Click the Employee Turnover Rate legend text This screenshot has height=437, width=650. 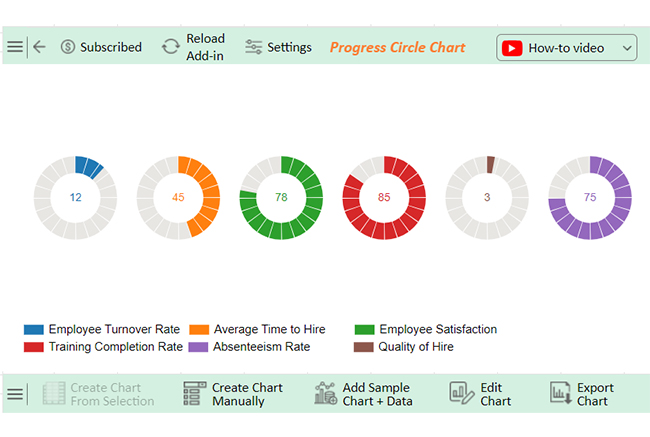point(114,329)
